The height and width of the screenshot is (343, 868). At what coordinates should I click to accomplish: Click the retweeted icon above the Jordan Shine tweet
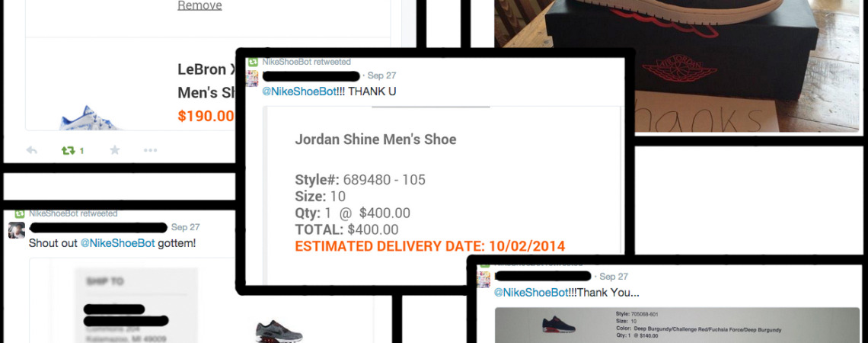254,62
